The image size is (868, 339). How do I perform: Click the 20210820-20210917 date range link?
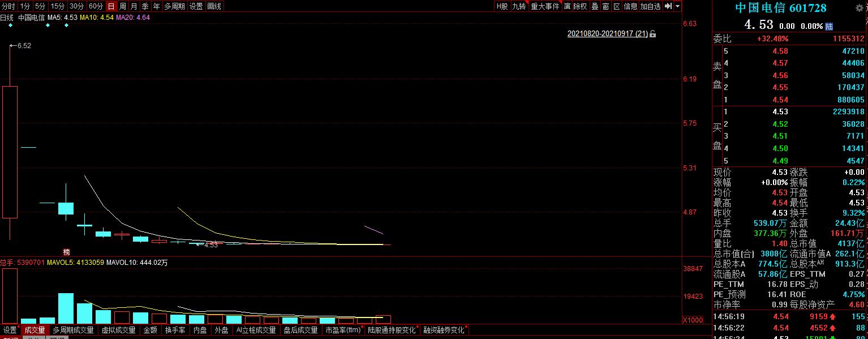pos(608,34)
